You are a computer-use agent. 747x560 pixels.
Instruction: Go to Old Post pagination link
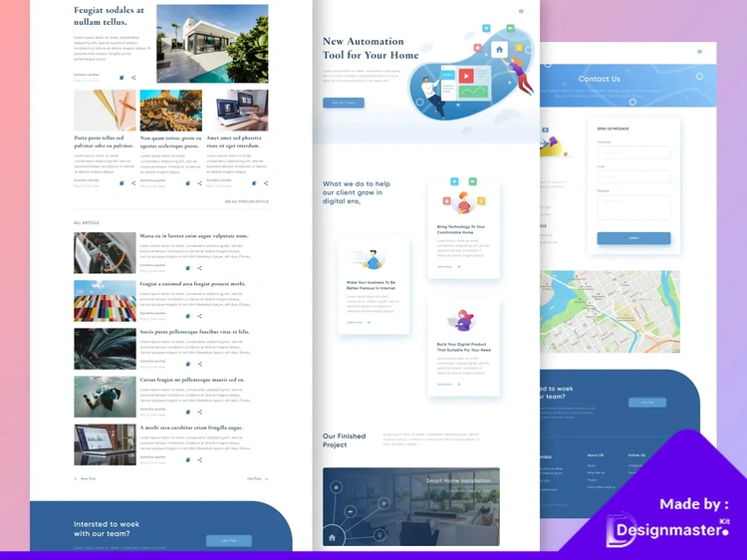click(x=257, y=478)
